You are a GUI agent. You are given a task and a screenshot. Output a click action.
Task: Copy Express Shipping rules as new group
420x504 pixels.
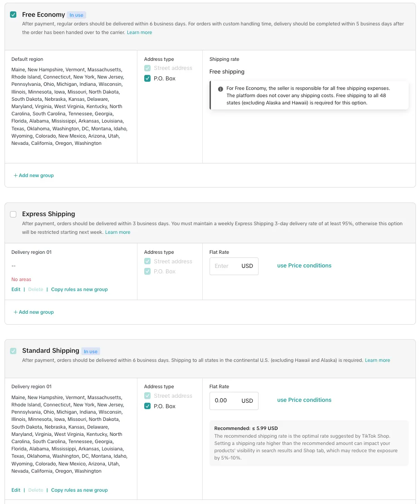tap(79, 290)
